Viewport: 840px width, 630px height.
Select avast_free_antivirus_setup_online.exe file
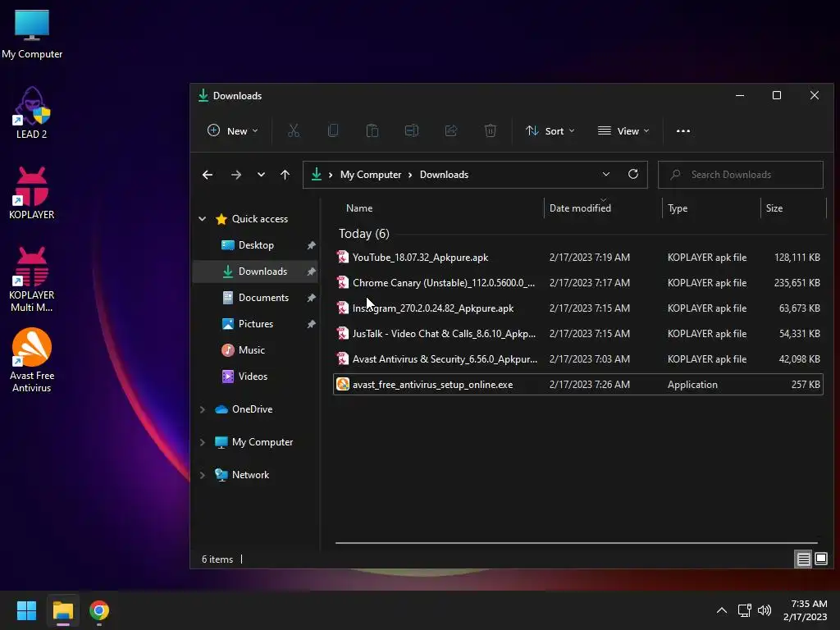[x=578, y=385]
